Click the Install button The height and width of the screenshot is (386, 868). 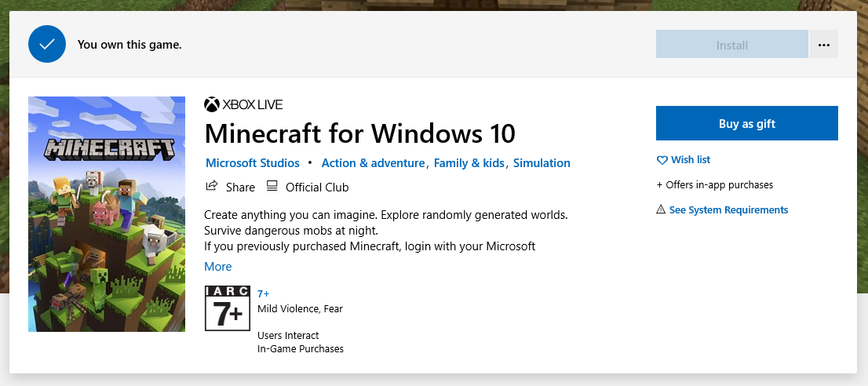(731, 45)
